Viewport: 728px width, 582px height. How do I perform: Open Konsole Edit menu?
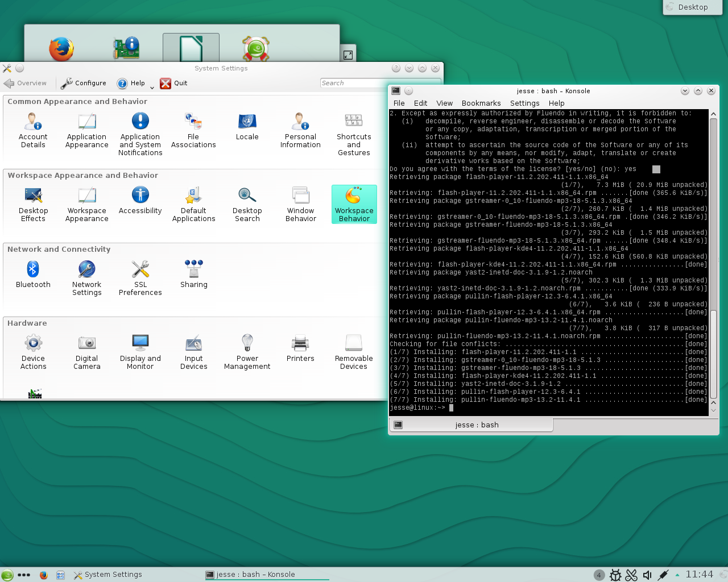[421, 103]
